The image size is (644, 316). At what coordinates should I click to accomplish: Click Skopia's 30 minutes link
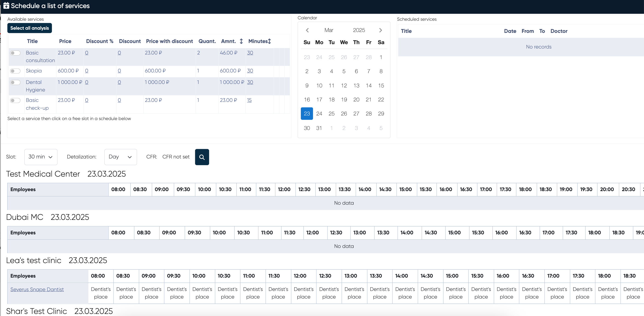pyautogui.click(x=250, y=71)
